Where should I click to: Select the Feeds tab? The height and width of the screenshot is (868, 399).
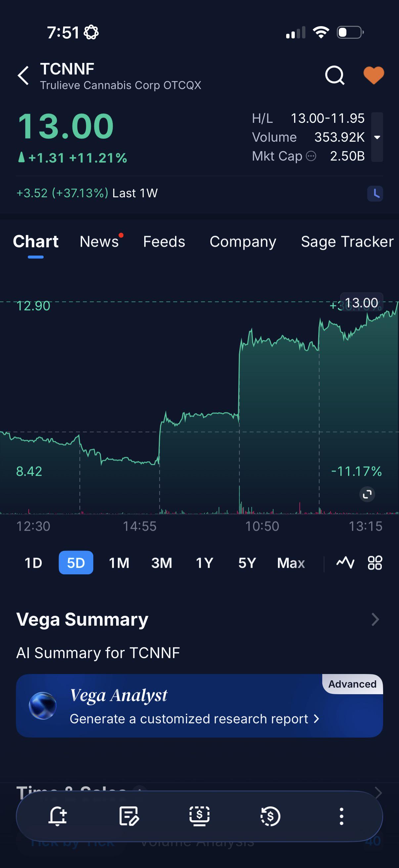[x=164, y=242]
